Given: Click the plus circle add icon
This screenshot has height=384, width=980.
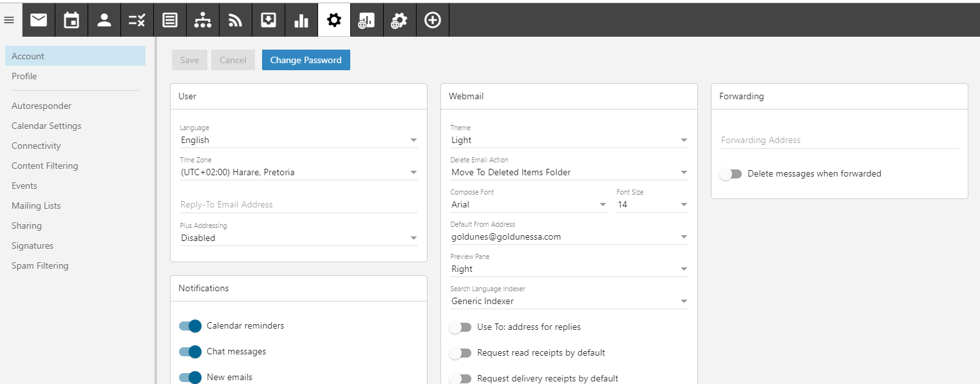Looking at the screenshot, I should pyautogui.click(x=433, y=21).
